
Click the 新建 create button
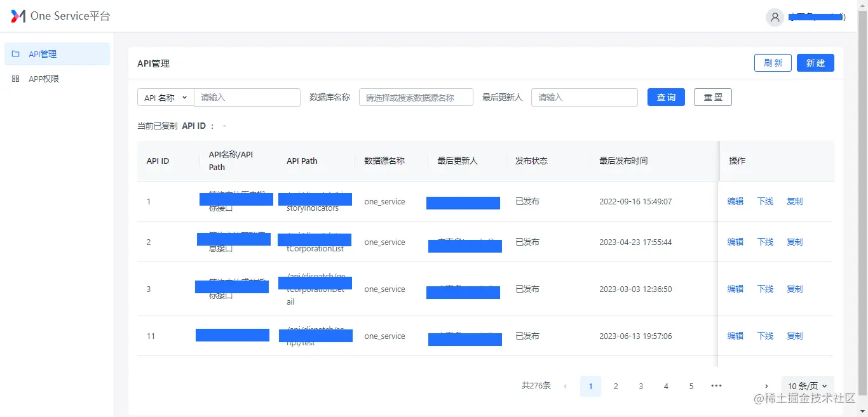pos(815,63)
